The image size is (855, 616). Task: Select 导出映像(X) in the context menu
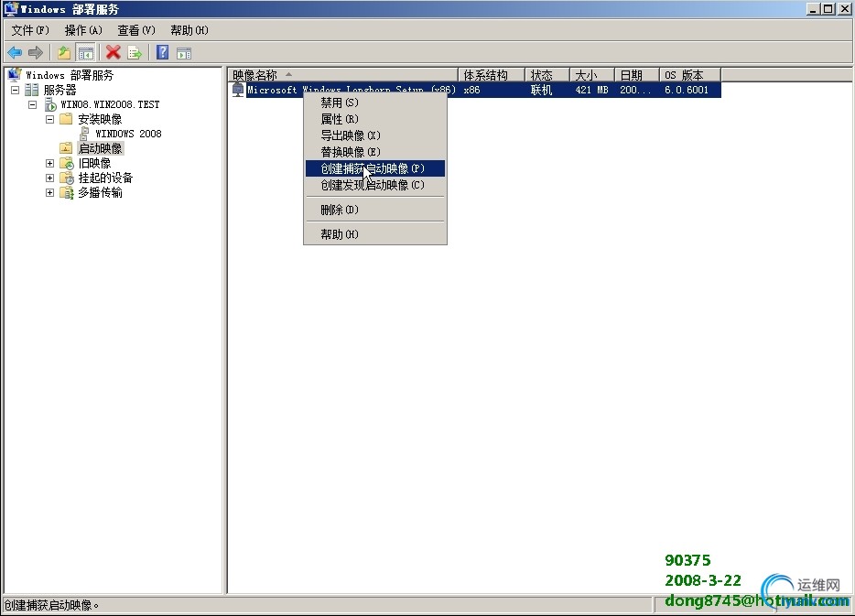pos(375,135)
